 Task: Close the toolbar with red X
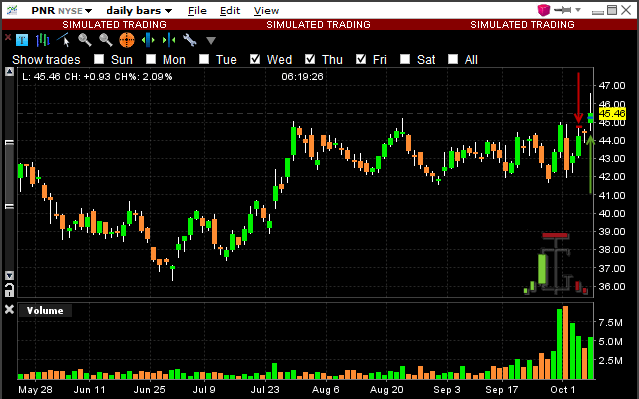[7, 37]
